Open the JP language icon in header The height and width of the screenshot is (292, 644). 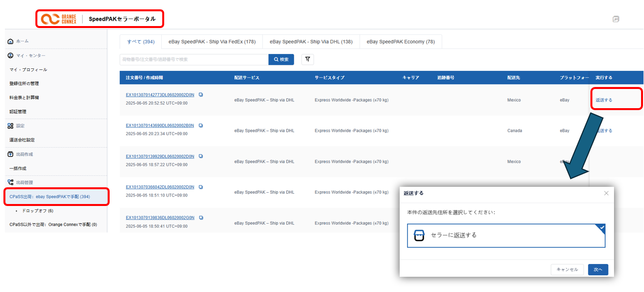(x=616, y=19)
